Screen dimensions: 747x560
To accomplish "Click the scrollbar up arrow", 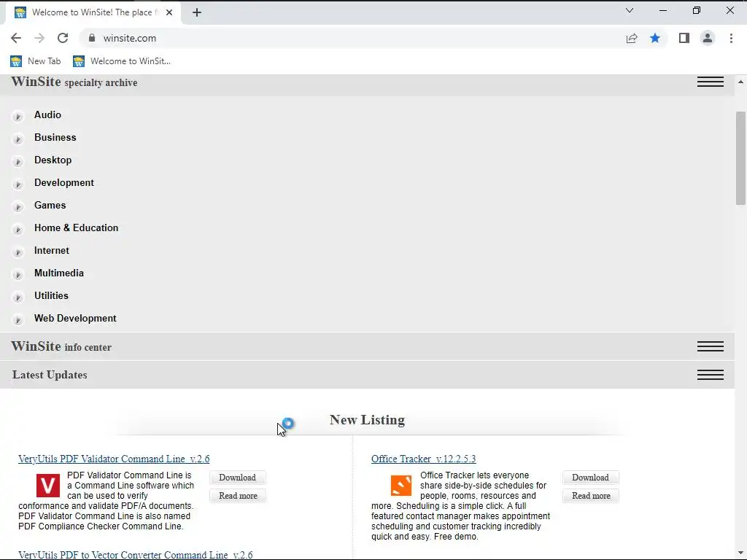I will click(x=740, y=82).
